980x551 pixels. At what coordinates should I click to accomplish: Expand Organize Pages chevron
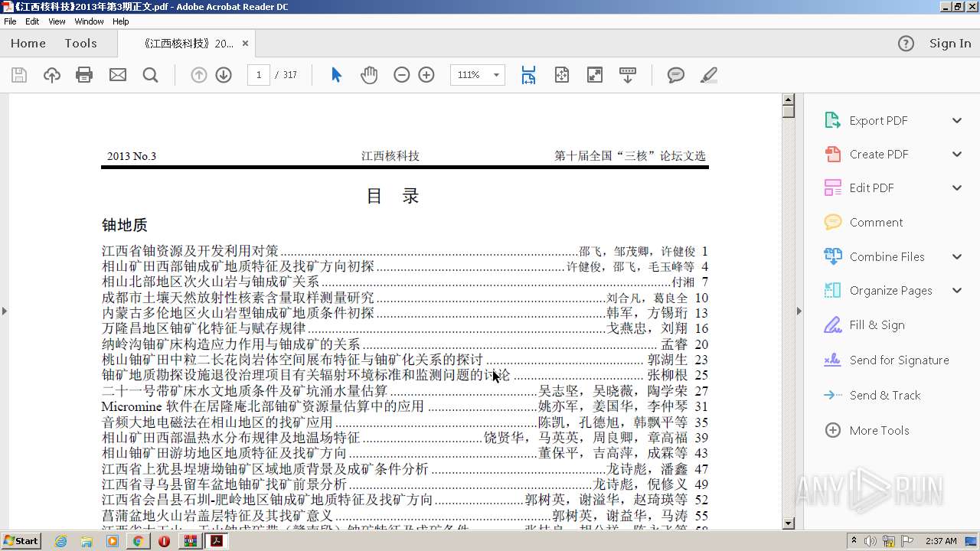coord(957,291)
